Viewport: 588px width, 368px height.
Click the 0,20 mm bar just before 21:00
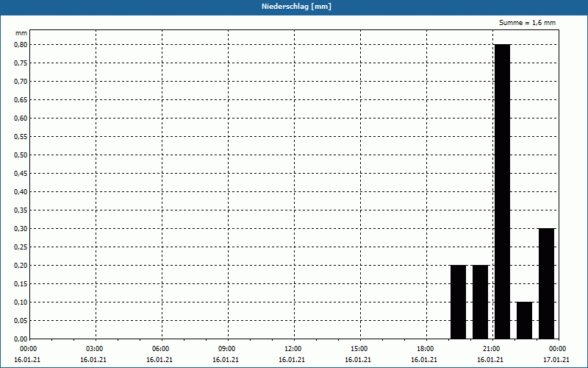point(480,302)
